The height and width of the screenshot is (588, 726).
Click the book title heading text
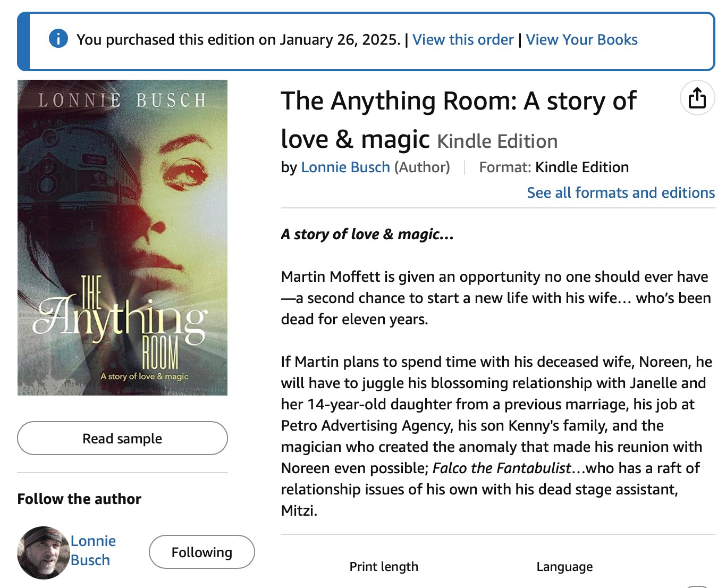(x=458, y=101)
